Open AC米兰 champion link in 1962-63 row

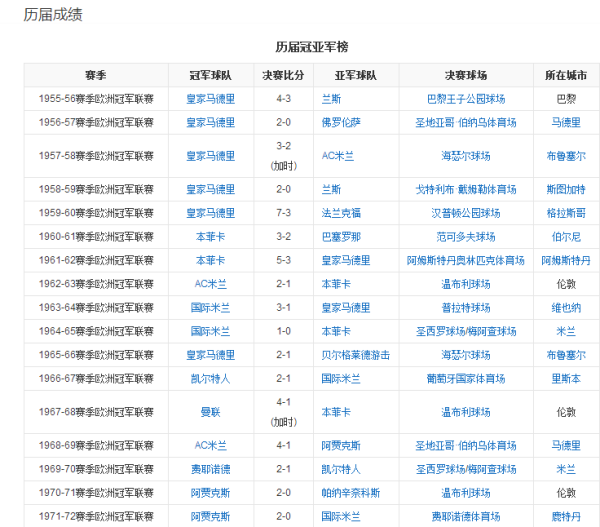(x=210, y=284)
